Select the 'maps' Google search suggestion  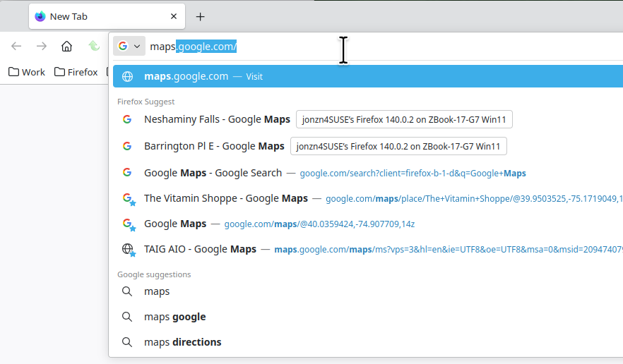click(368, 291)
